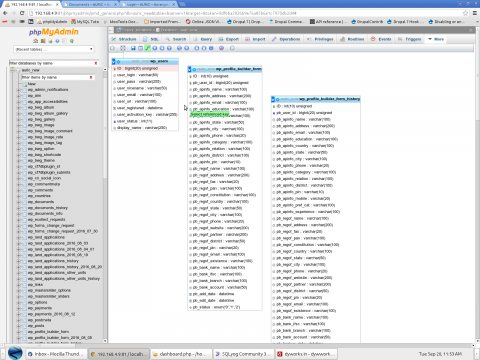Click the New table link in tree
This screenshot has width=480, height=360.
click(x=32, y=84)
